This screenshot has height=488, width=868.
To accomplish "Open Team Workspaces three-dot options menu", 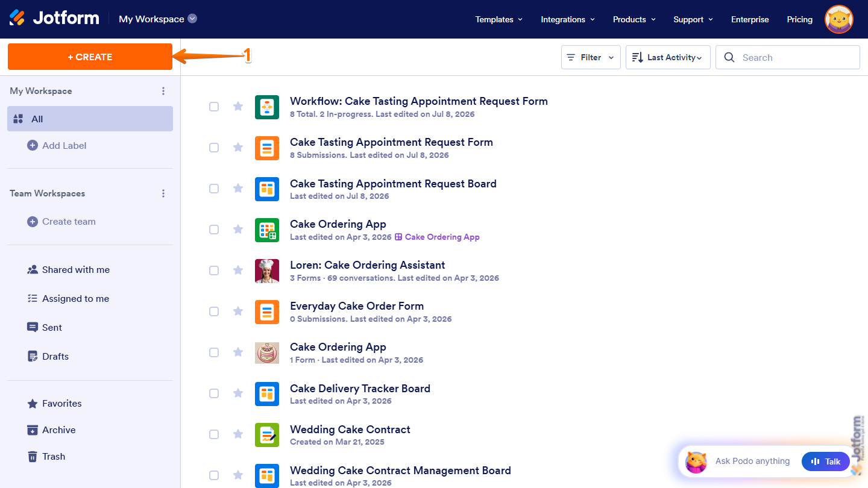I will pos(163,193).
